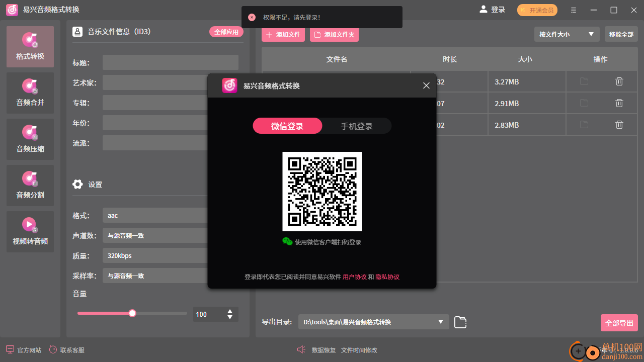Click the 登录 text in the title bar

(x=498, y=10)
